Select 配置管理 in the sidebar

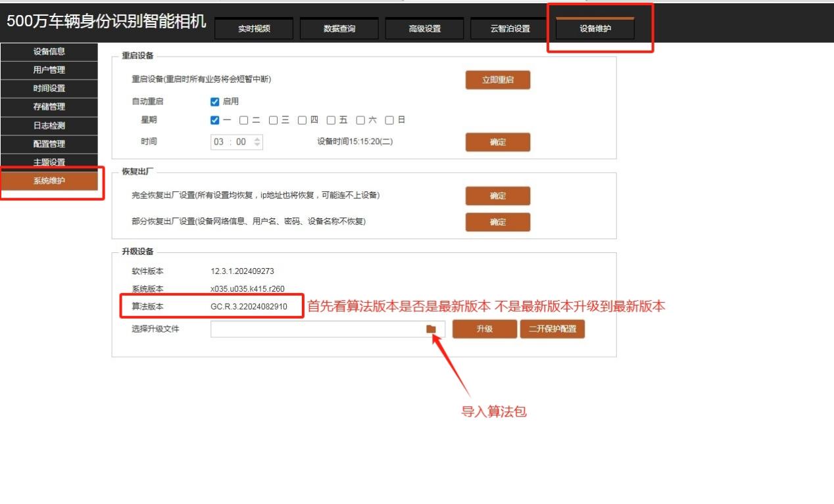coord(49,144)
